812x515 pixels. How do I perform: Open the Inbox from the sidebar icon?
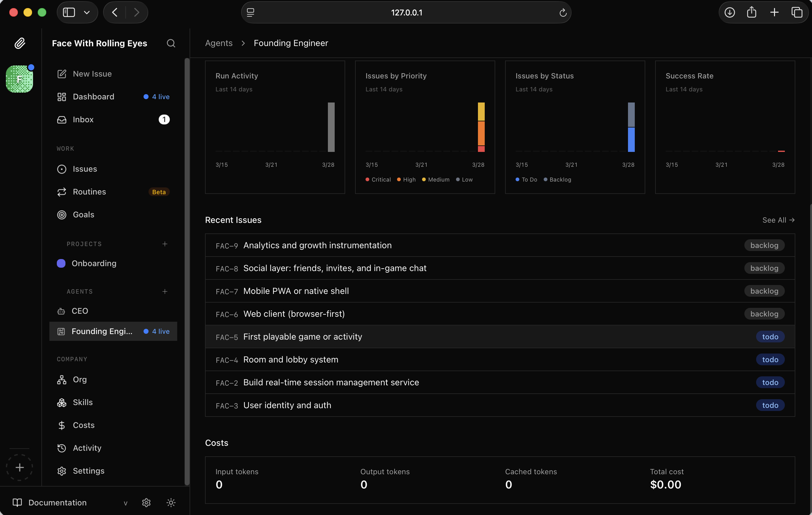(61, 120)
